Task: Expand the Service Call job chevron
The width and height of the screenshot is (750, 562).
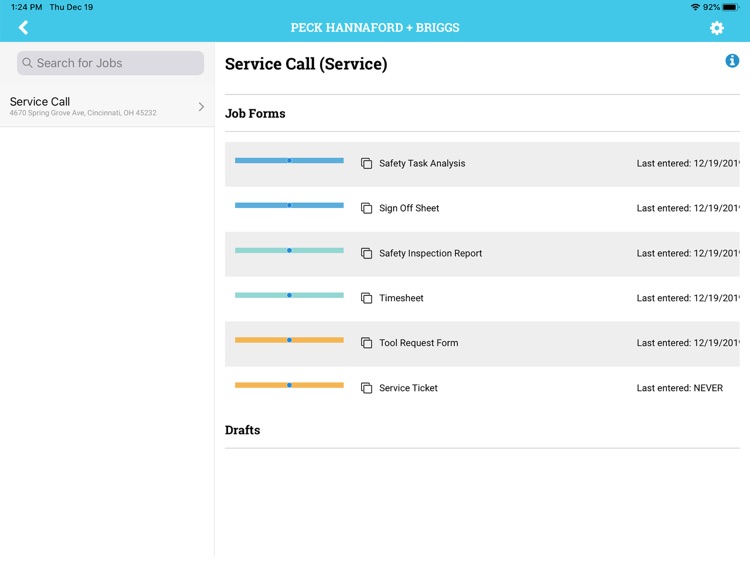Action: coord(201,107)
